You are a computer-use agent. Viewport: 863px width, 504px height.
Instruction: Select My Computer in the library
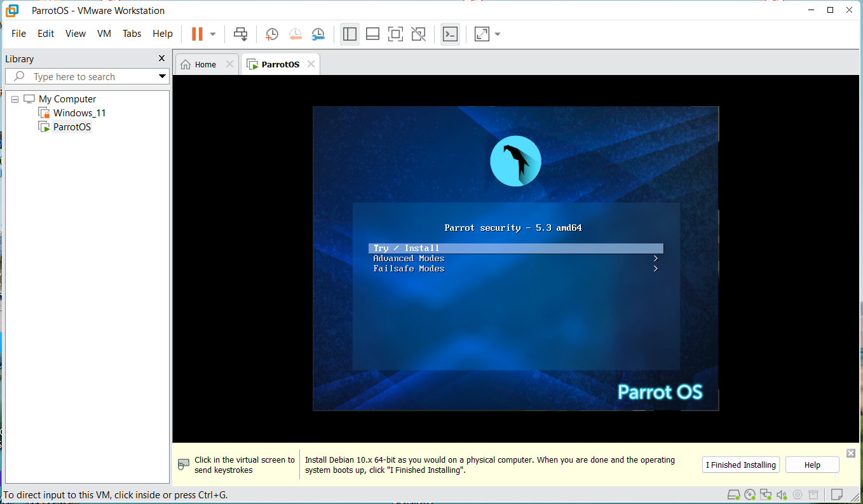pyautogui.click(x=67, y=99)
